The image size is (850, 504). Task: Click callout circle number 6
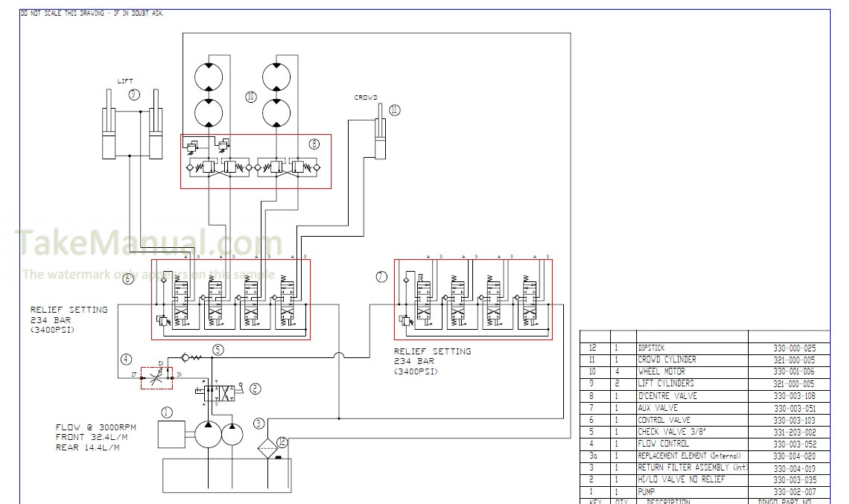(x=128, y=278)
